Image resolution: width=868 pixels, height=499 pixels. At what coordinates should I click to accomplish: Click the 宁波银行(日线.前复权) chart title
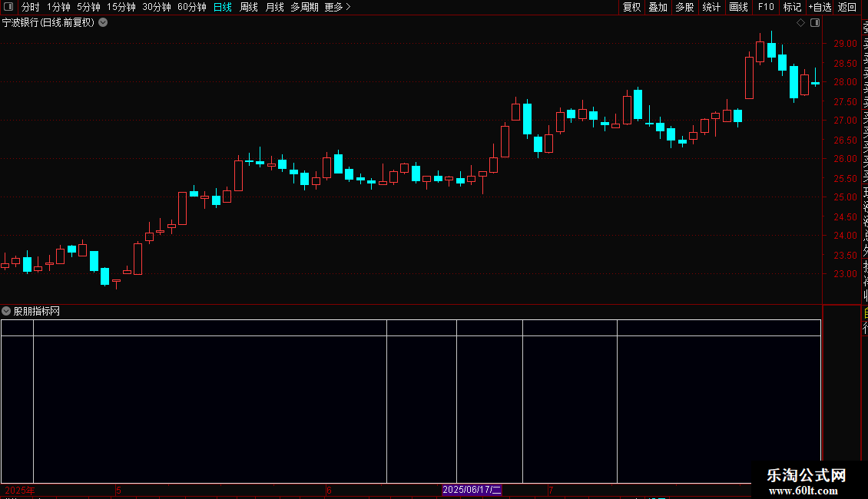tap(48, 23)
